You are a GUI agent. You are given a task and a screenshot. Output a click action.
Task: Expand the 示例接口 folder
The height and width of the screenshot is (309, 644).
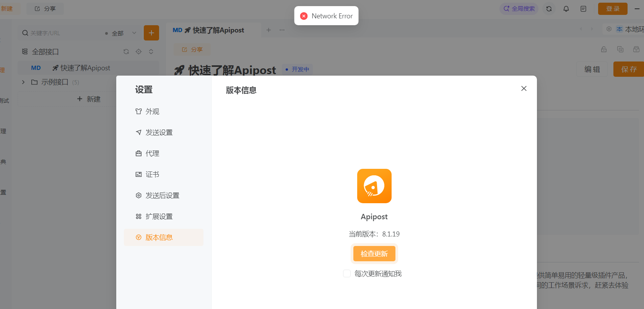23,82
